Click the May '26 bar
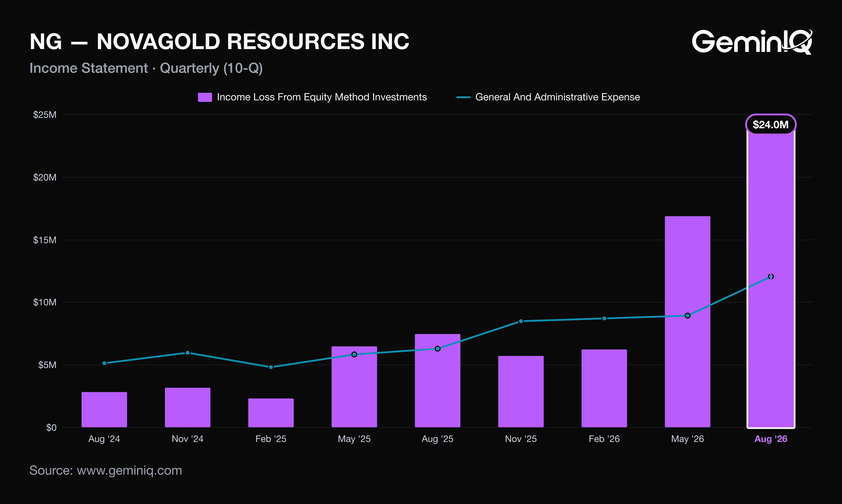 [687, 322]
